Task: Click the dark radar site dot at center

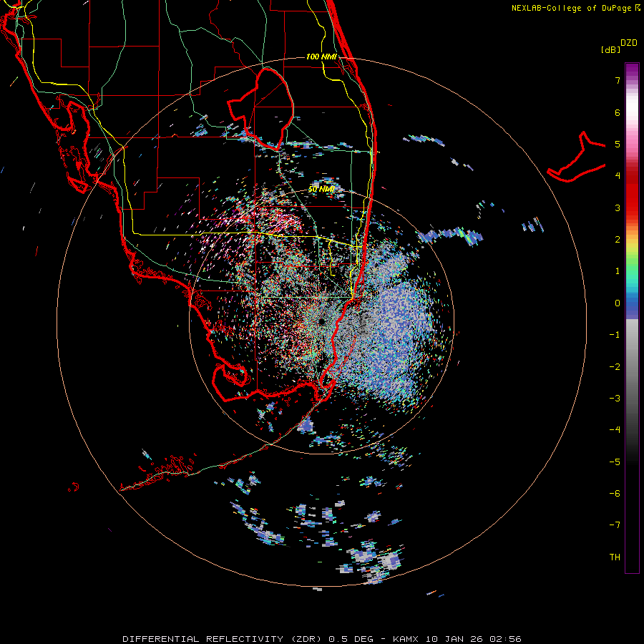Action: [321, 321]
